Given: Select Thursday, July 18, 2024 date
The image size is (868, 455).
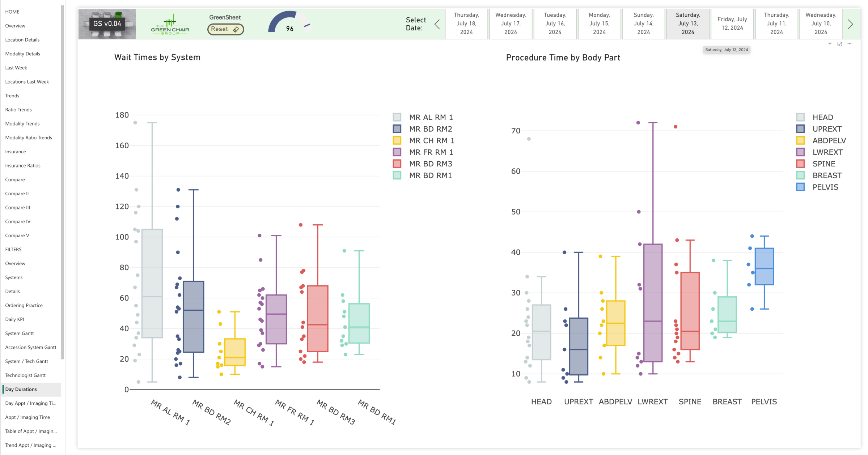Looking at the screenshot, I should pos(466,24).
